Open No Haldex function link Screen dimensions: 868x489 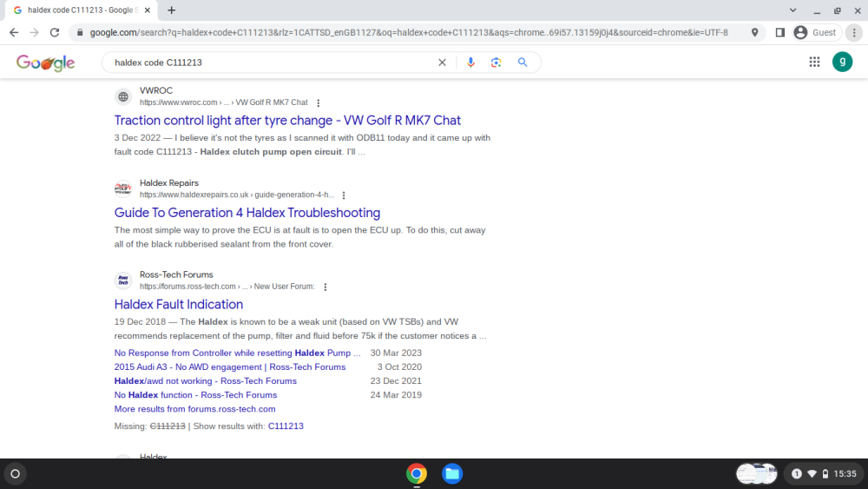pyautogui.click(x=195, y=395)
